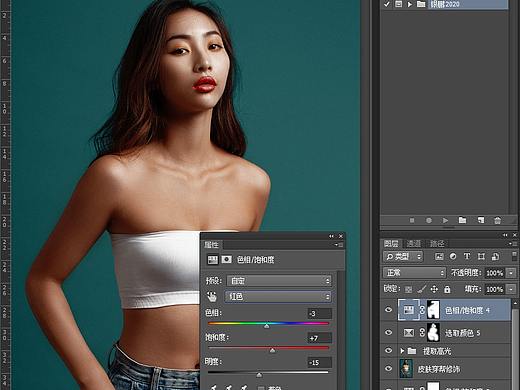Click the fill 100% field
This screenshot has height=390, width=520.
pyautogui.click(x=495, y=289)
